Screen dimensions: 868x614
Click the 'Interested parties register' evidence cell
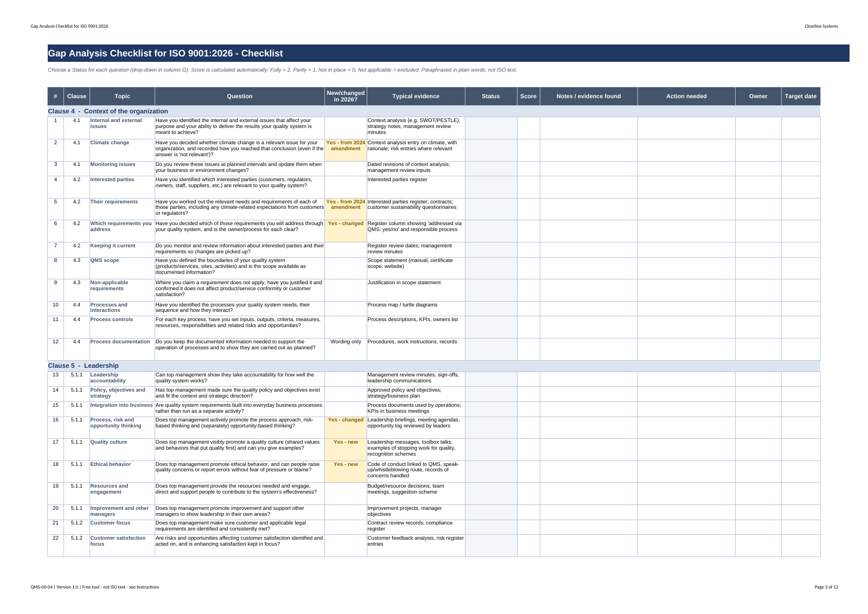pyautogui.click(x=416, y=187)
